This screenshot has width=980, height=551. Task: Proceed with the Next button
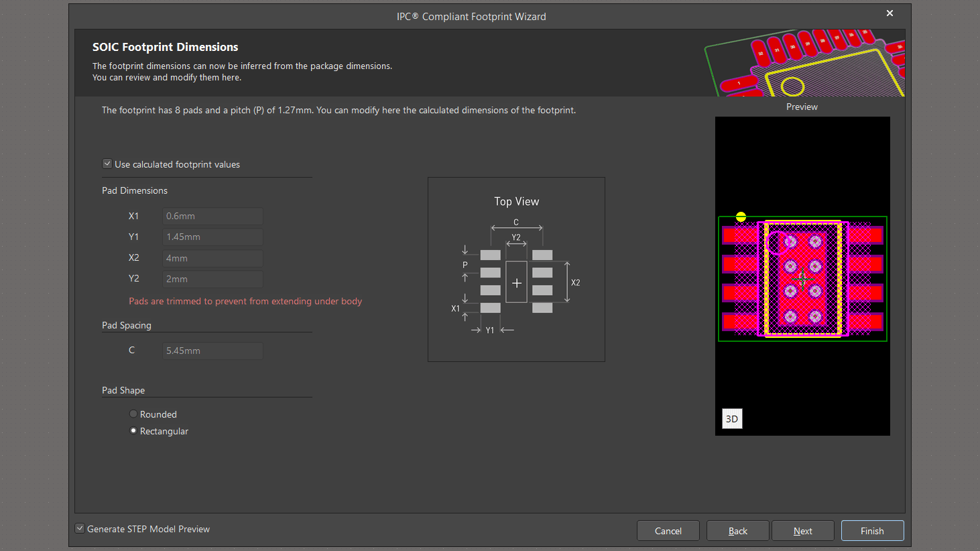(802, 531)
